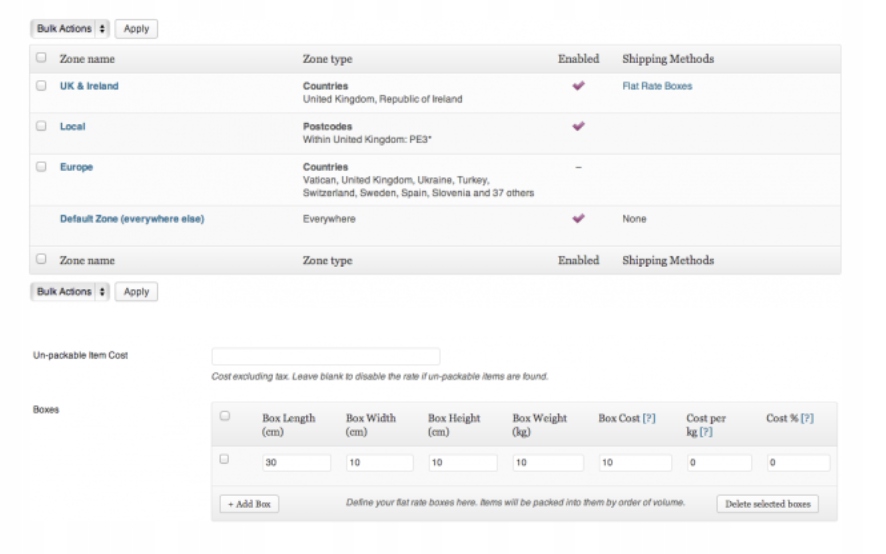886x554 pixels.
Task: Click the enabled checkmark for UK & Ireland
Action: [578, 86]
